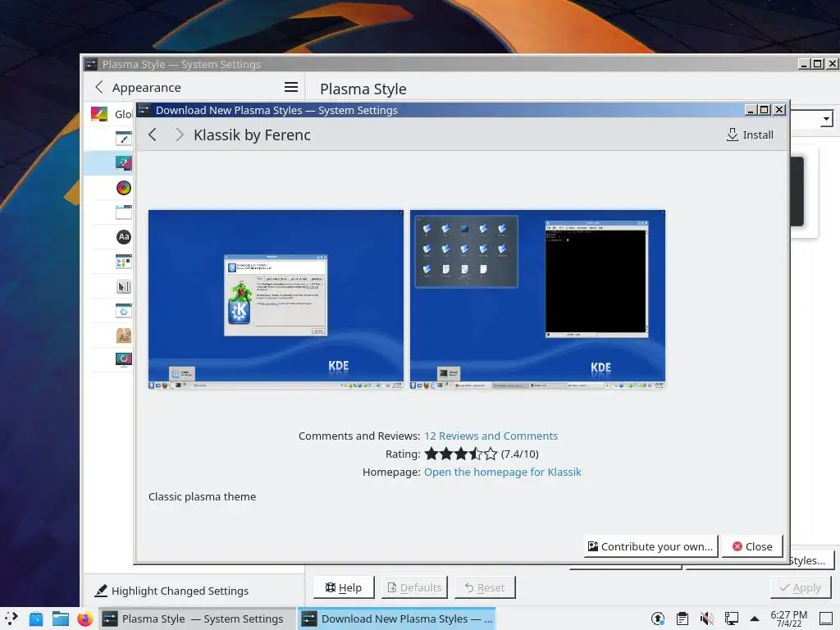Select the highlighted Plasma Style sidebar icon
Viewport: 840px width, 630px height.
tap(124, 163)
